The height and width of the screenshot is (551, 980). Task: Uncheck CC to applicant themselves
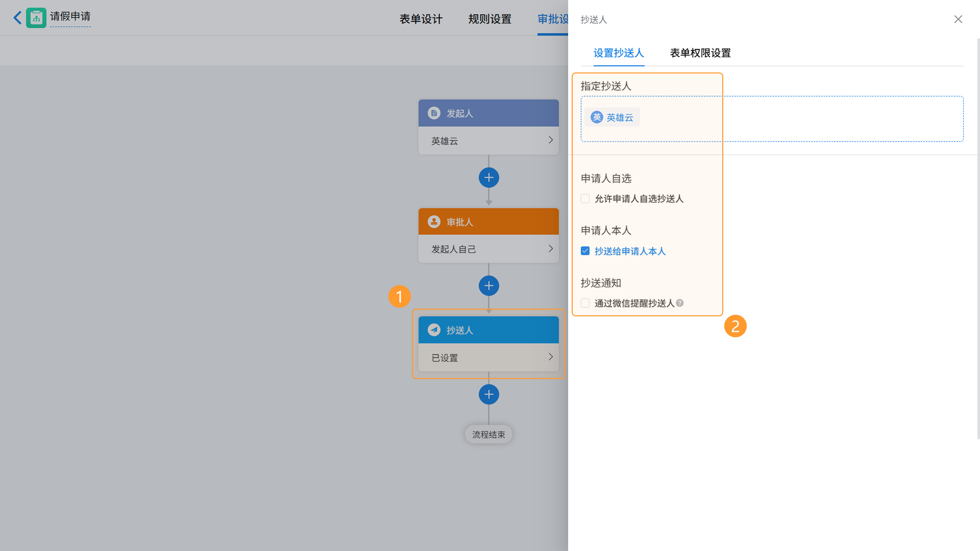coord(585,251)
